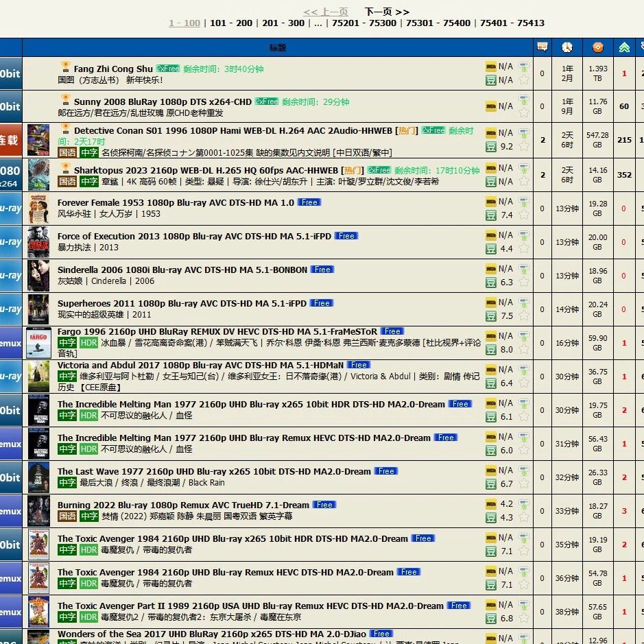Click 连载 category icon of Conan row

pyautogui.click(x=11, y=140)
